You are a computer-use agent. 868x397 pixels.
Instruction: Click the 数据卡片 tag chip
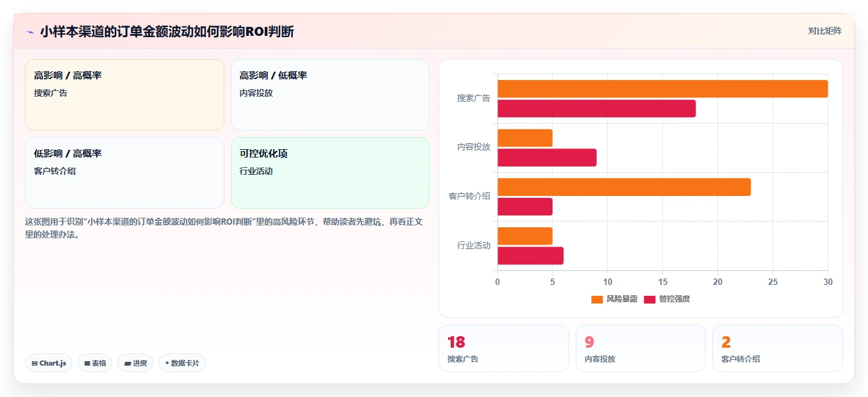tap(182, 363)
